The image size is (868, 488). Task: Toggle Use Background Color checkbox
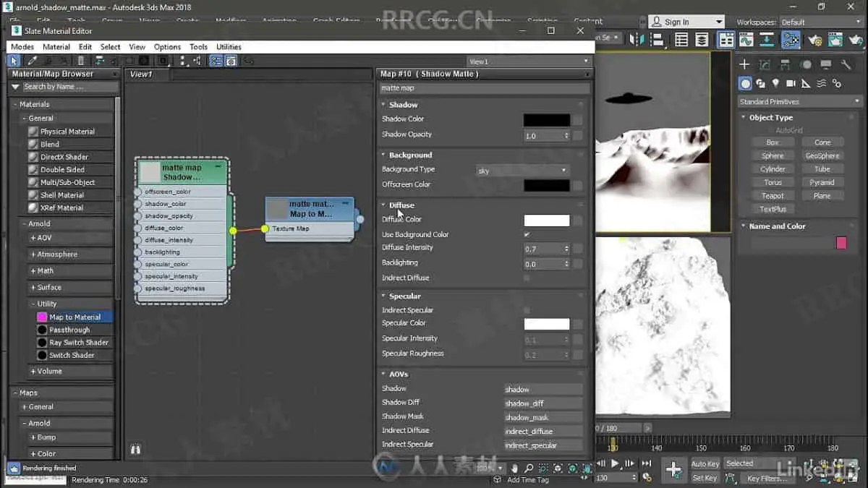click(527, 234)
